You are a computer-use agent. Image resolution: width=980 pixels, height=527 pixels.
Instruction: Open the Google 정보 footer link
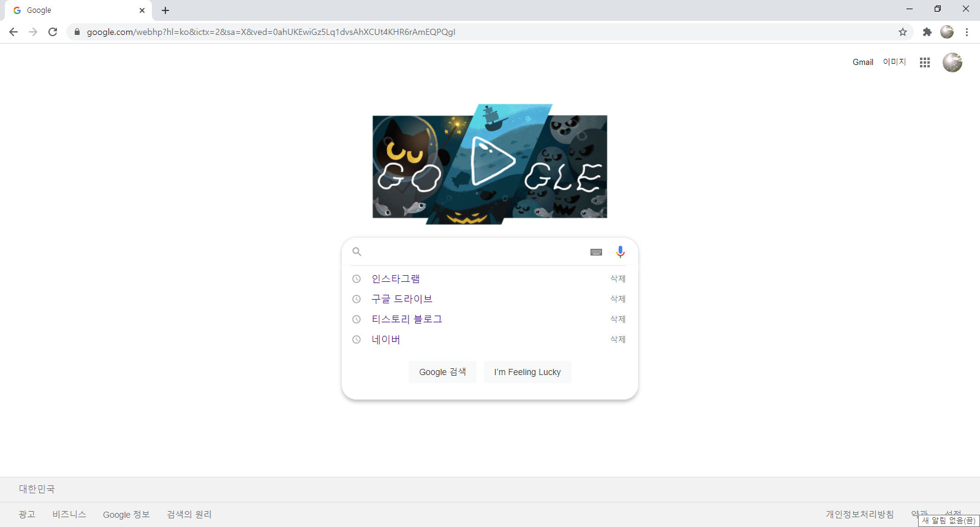pos(126,514)
